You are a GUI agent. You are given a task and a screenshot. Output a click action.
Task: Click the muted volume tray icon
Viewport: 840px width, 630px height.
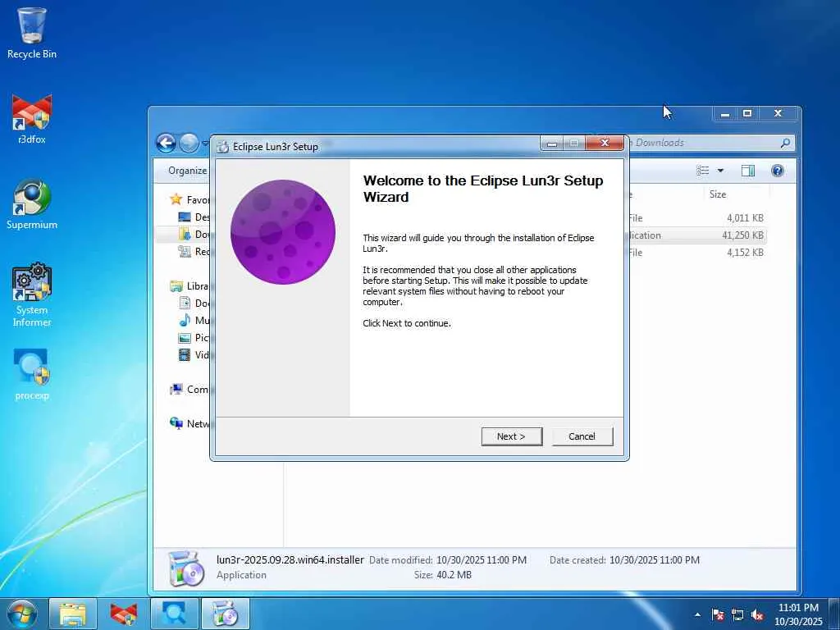pyautogui.click(x=757, y=614)
